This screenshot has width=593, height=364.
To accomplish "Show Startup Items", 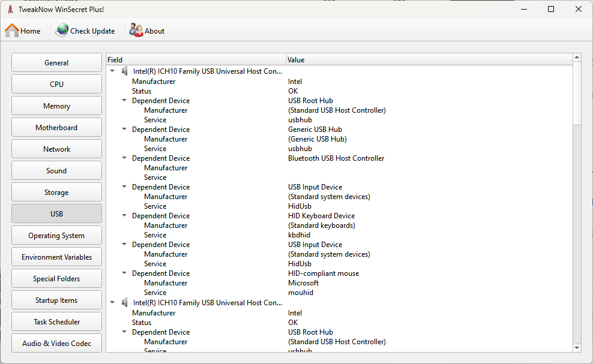I will pos(57,300).
